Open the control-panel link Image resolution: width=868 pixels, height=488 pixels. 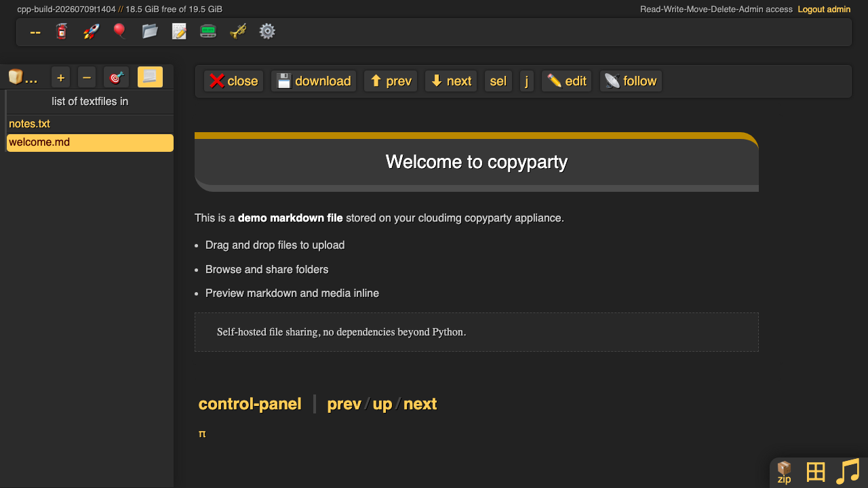(250, 404)
